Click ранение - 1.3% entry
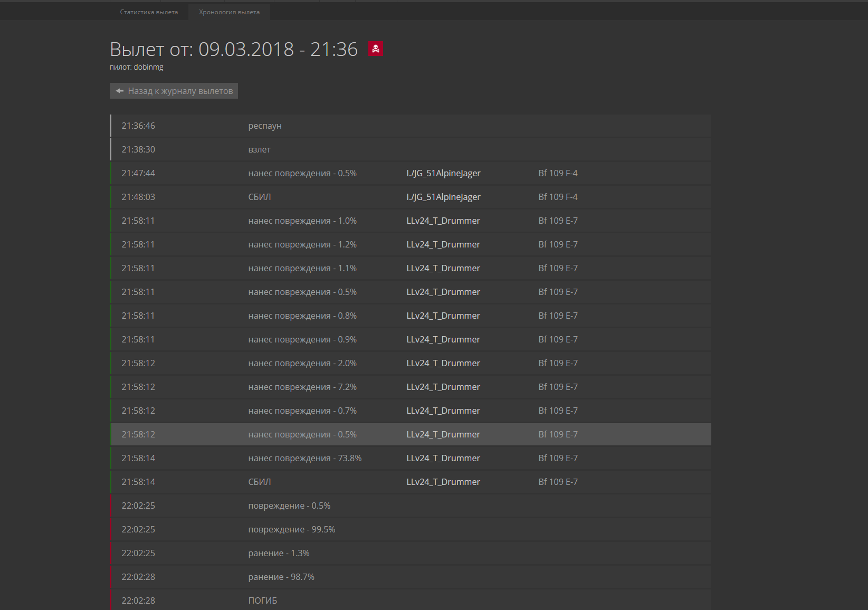Viewport: 868px width, 610px height. click(279, 553)
